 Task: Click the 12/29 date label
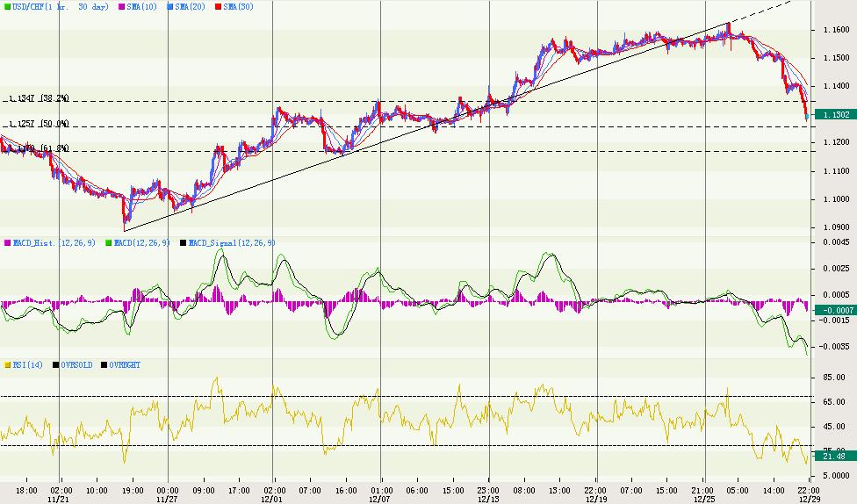[x=810, y=499]
